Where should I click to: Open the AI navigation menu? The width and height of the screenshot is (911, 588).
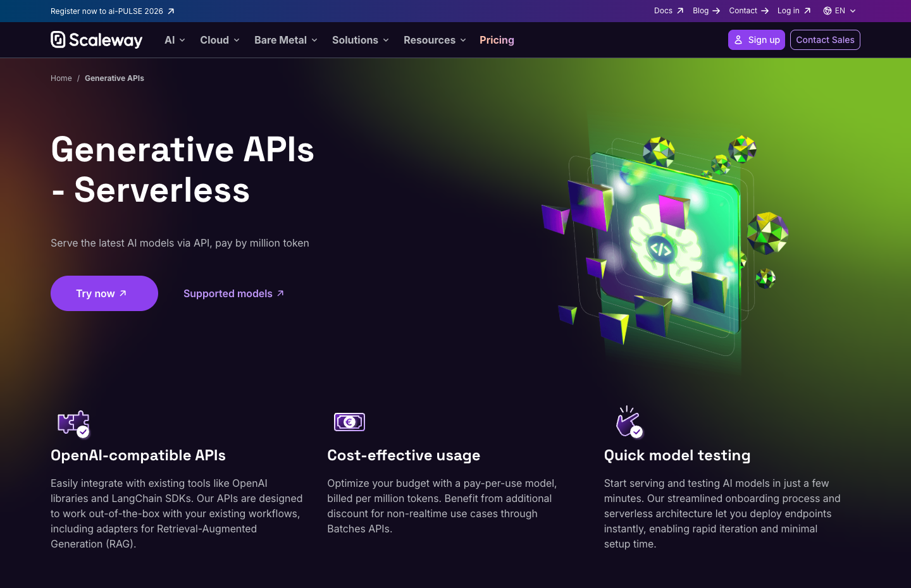[x=175, y=40]
